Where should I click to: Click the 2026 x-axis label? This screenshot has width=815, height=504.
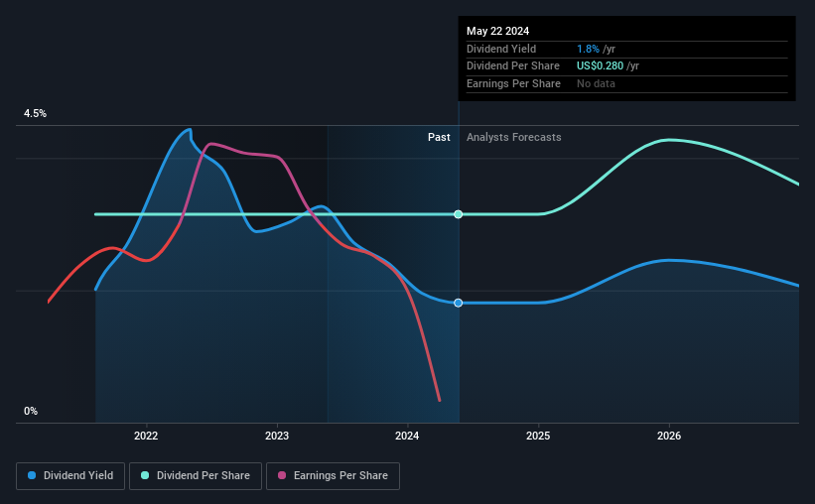click(x=669, y=436)
